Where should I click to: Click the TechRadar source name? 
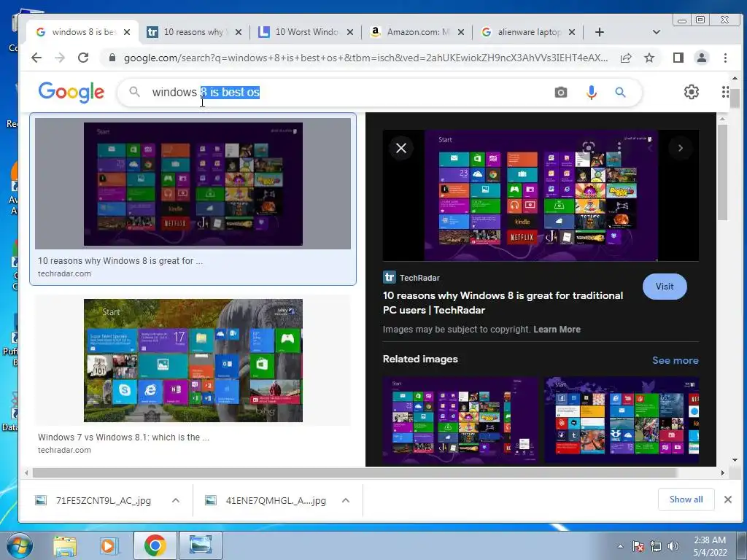point(419,278)
